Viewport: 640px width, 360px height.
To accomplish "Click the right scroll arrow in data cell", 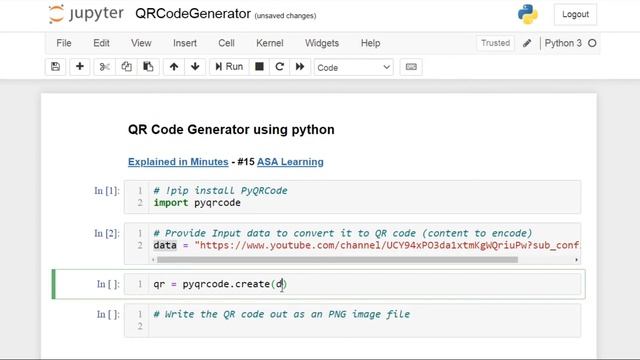I will (576, 260).
